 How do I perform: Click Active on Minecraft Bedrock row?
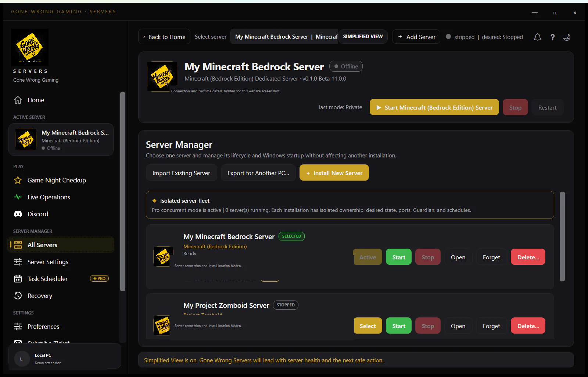point(367,257)
